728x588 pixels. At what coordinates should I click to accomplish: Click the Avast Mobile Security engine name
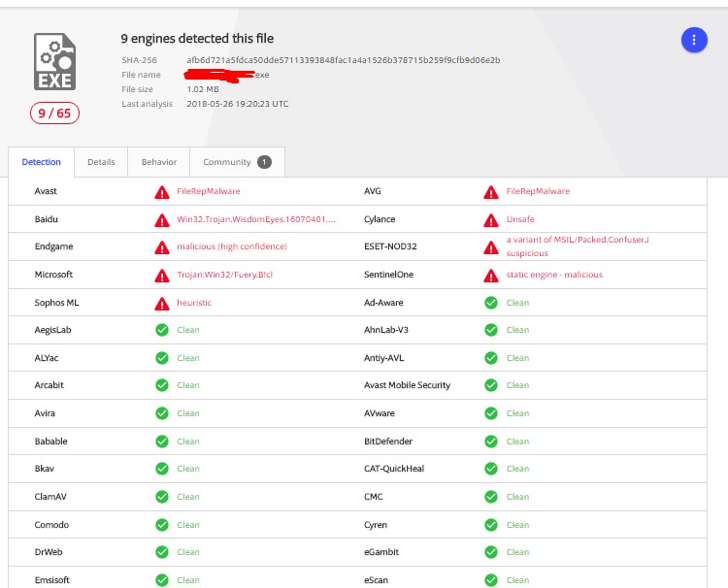coord(407,385)
